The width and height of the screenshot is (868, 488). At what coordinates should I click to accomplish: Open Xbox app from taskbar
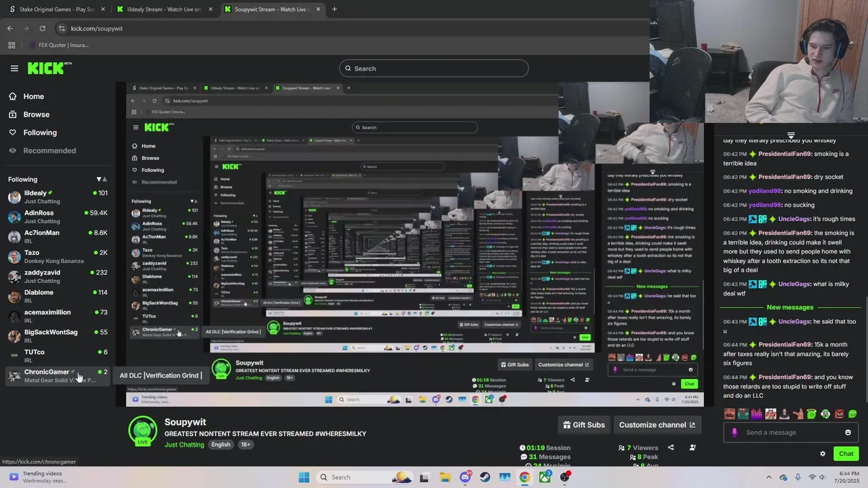point(545,477)
